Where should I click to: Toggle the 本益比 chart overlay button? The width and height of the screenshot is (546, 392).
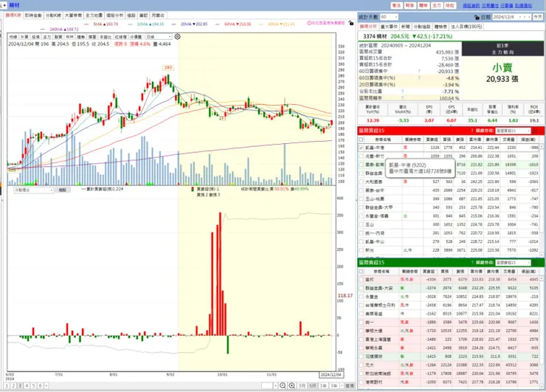tap(106, 37)
